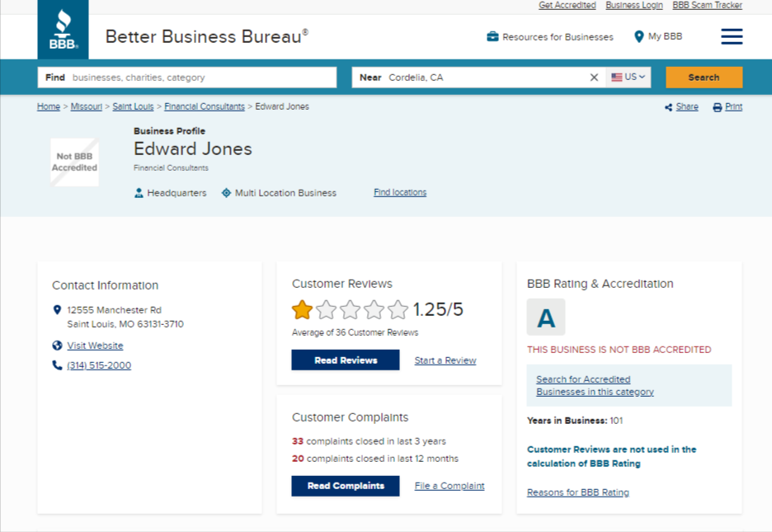Viewport: 772px width, 532px height.
Task: Click the filled gold star rating
Action: (x=302, y=309)
